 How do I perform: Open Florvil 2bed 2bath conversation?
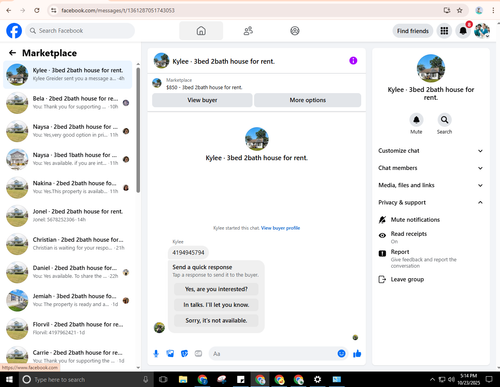pyautogui.click(x=68, y=328)
